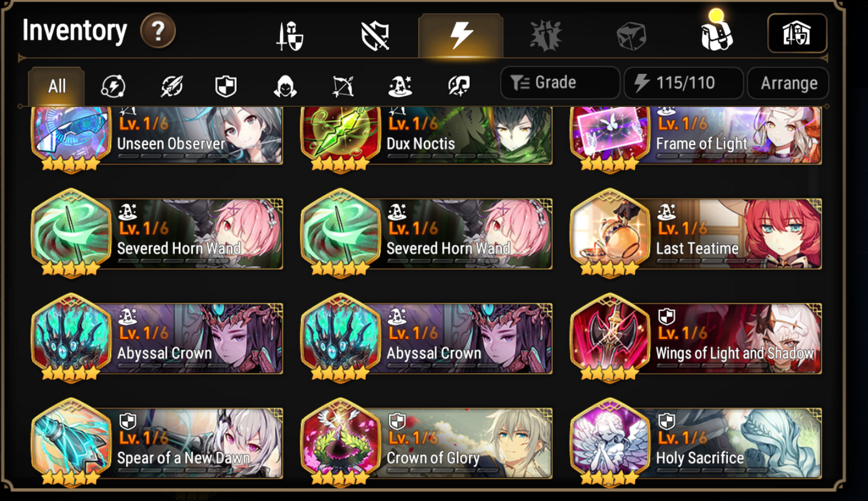Filter by the shield Knight class icon

(x=226, y=87)
